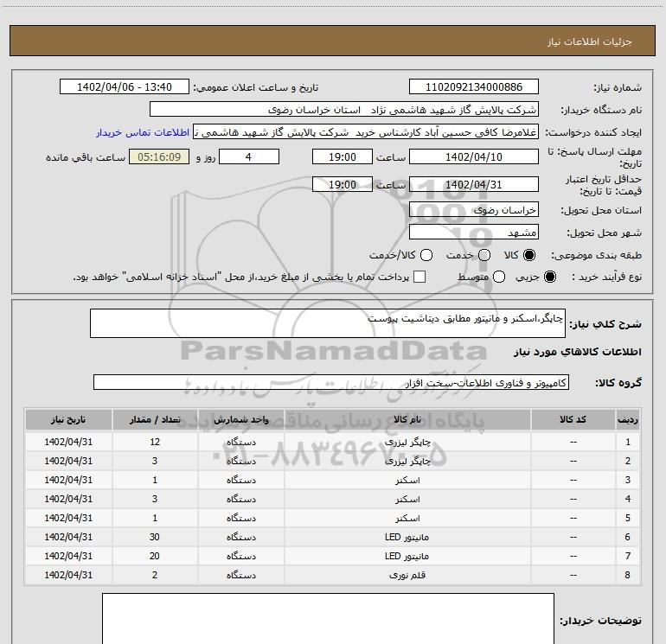Toggle the اسناد خزانه اسلامی payment checkbox

click(x=419, y=277)
